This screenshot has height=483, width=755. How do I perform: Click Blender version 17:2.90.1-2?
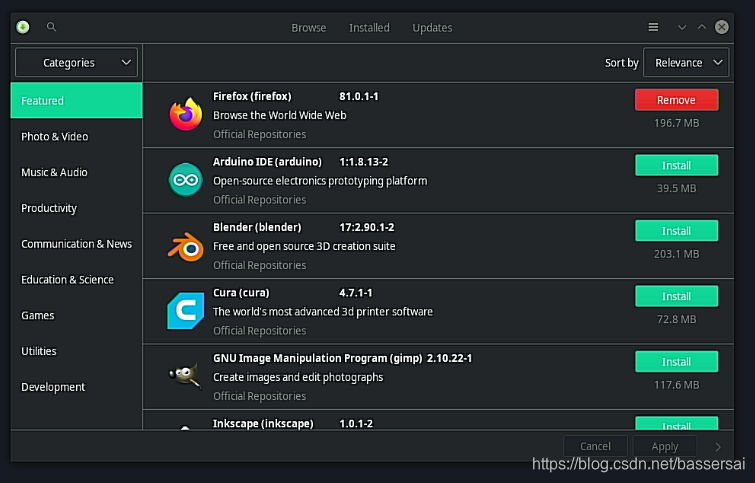click(x=367, y=227)
